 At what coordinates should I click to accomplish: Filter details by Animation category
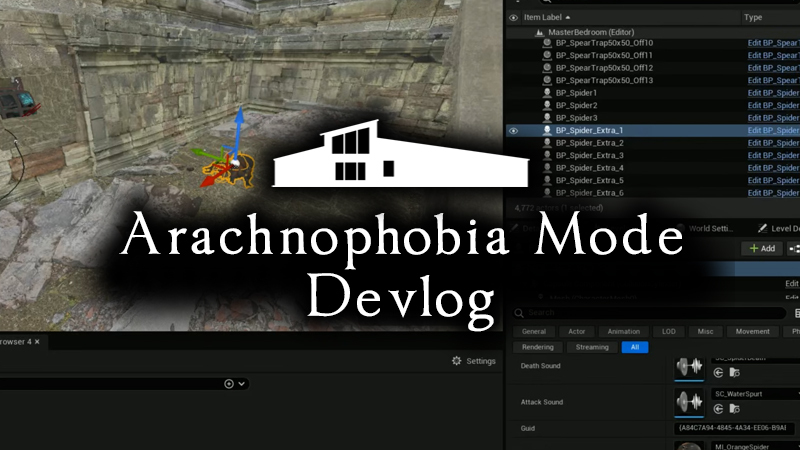click(623, 332)
